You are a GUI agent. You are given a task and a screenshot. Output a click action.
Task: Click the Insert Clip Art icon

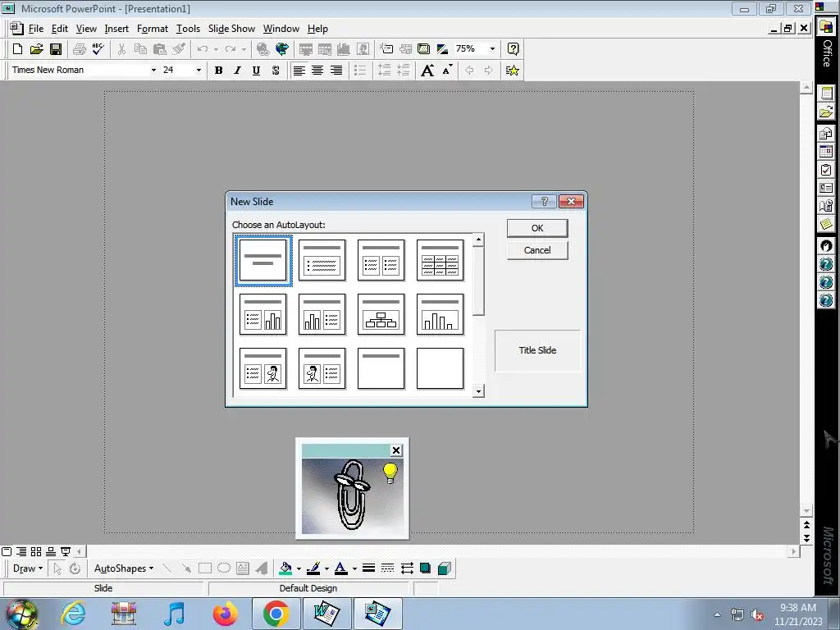tap(363, 49)
